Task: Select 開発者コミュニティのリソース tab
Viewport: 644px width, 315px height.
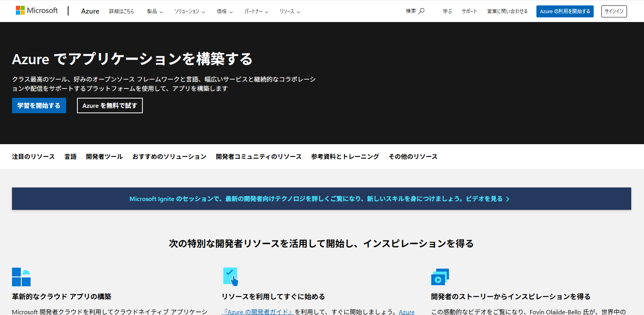Action: [259, 157]
